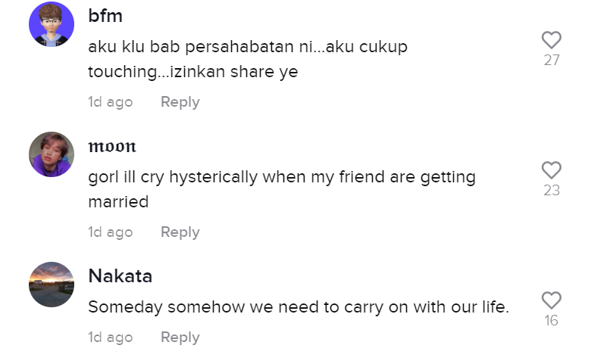Reply to moon's comment

(180, 232)
